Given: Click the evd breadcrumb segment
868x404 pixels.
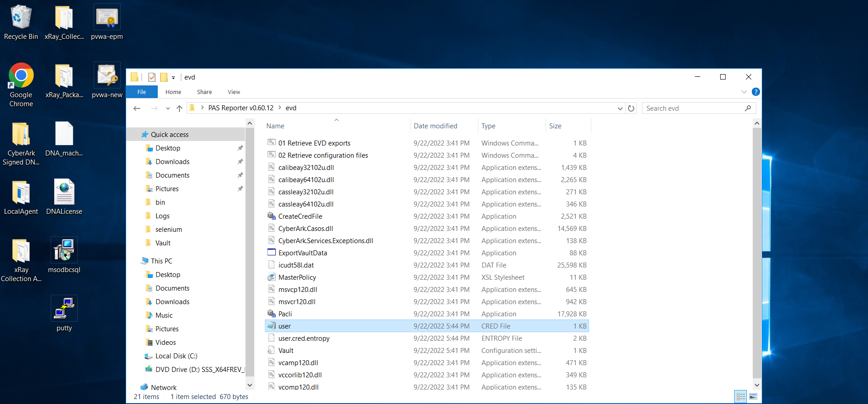Looking at the screenshot, I should click(x=291, y=108).
